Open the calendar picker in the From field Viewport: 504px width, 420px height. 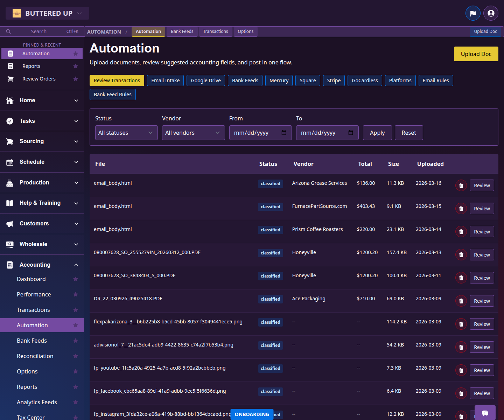coord(284,133)
